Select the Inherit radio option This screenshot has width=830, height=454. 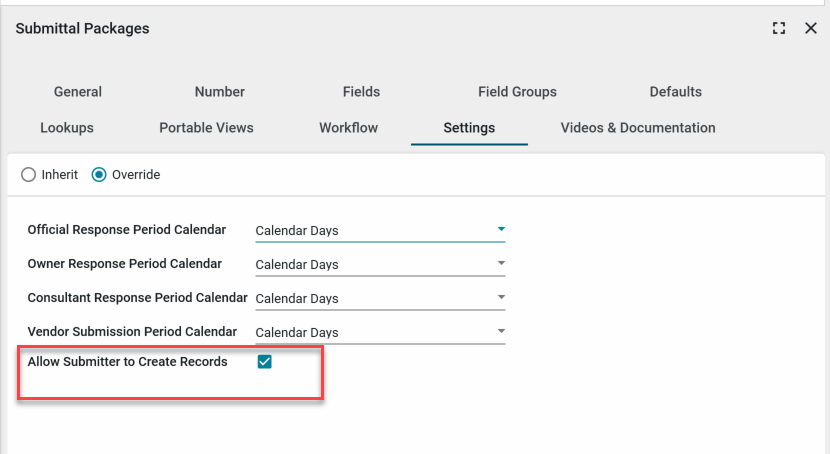click(x=29, y=175)
